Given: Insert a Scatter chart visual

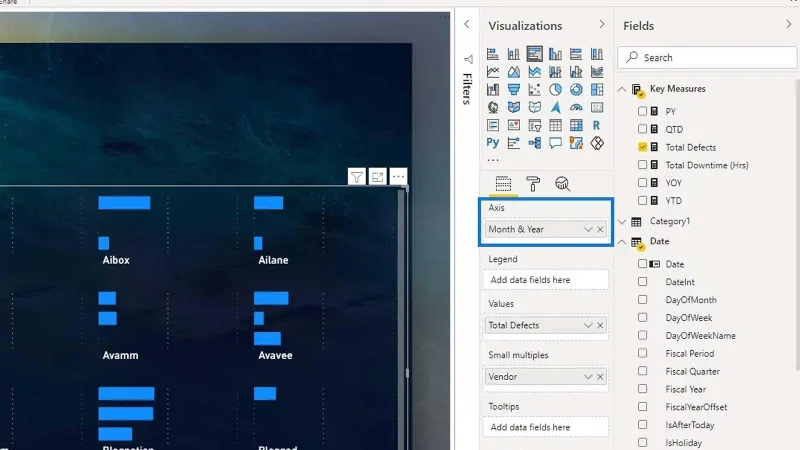Looking at the screenshot, I should tap(535, 89).
